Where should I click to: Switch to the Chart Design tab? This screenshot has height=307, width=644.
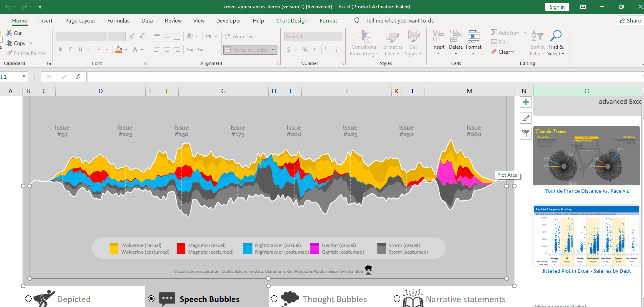tap(291, 20)
